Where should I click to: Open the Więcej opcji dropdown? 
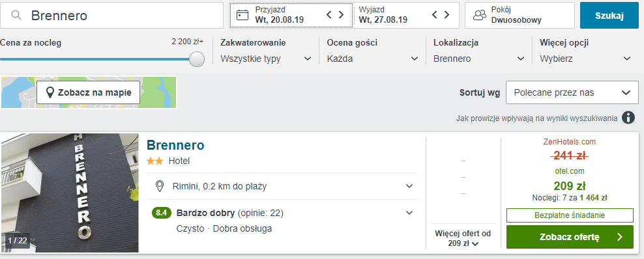coord(585,59)
